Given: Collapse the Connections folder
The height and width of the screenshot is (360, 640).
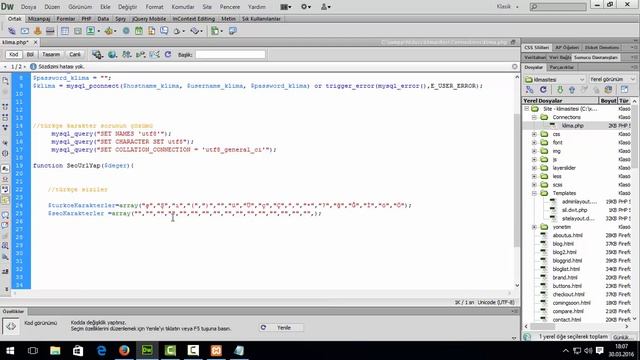Looking at the screenshot, I should click(534, 117).
